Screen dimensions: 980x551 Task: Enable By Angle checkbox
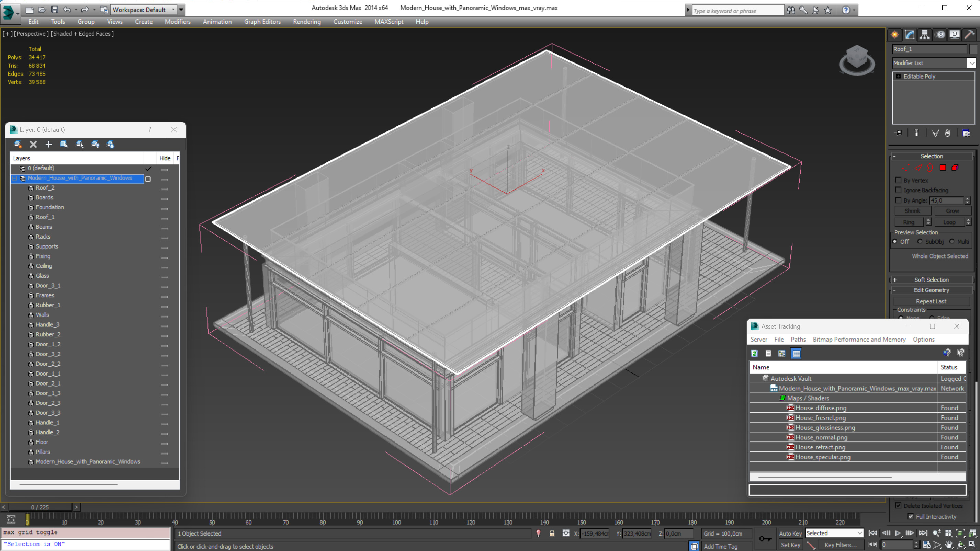tap(898, 200)
